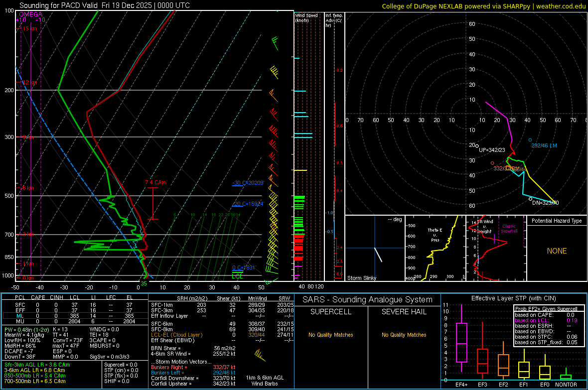Click the UP=342/23 hodograph label

point(492,150)
